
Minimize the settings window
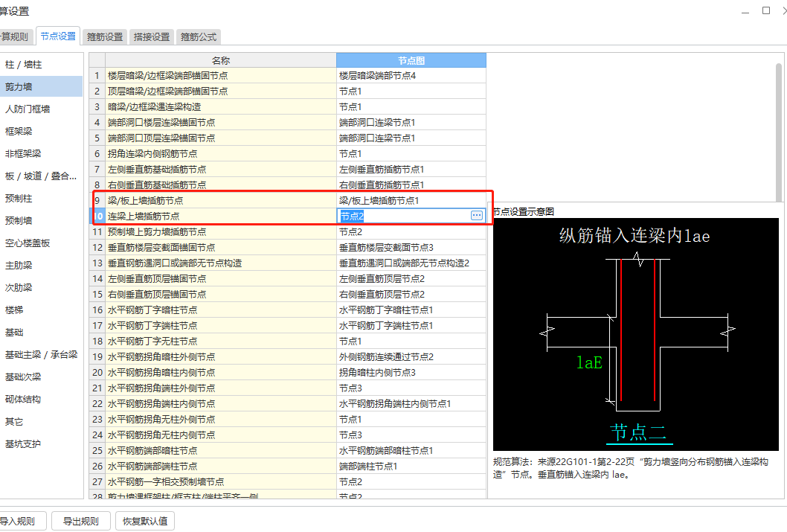[x=745, y=12]
